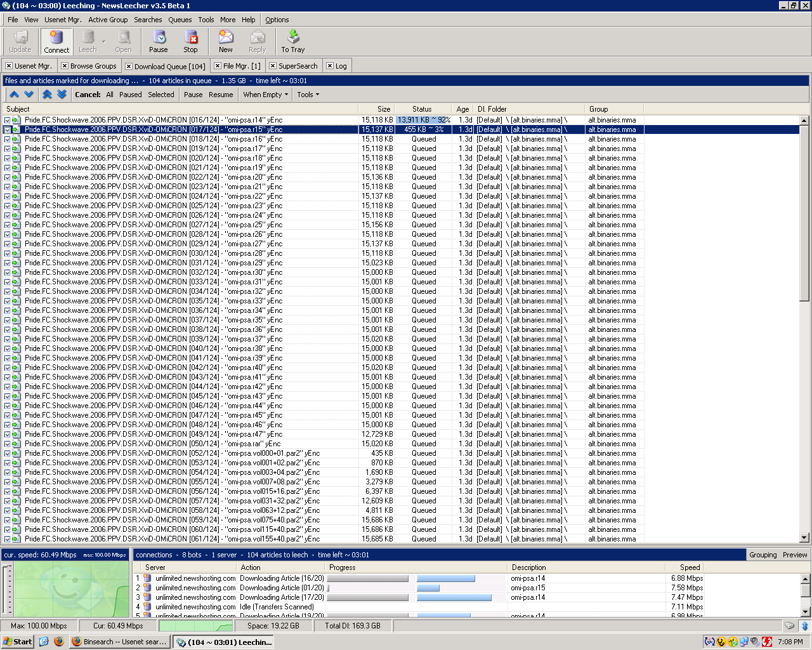812x650 pixels.
Task: Click the Leech toolbar icon
Action: click(88, 42)
